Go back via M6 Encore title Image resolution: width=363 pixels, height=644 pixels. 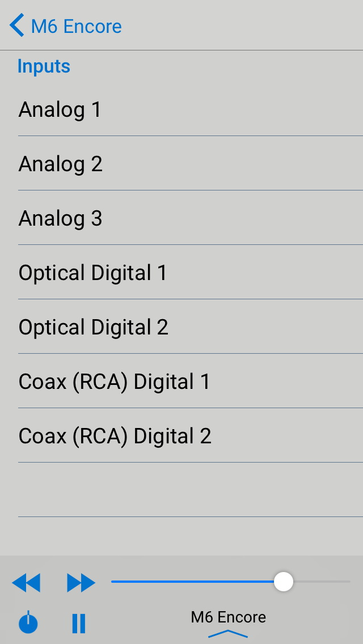(x=76, y=26)
